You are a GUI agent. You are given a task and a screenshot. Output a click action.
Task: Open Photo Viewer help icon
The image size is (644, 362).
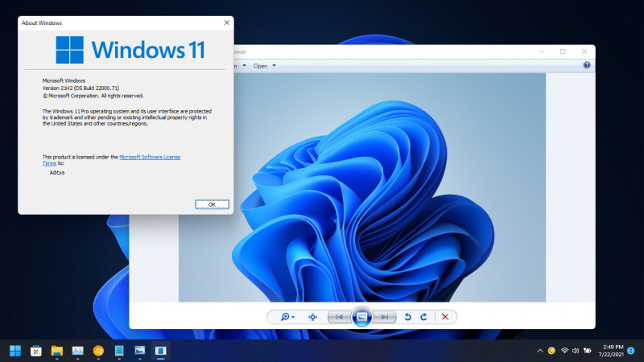(587, 65)
